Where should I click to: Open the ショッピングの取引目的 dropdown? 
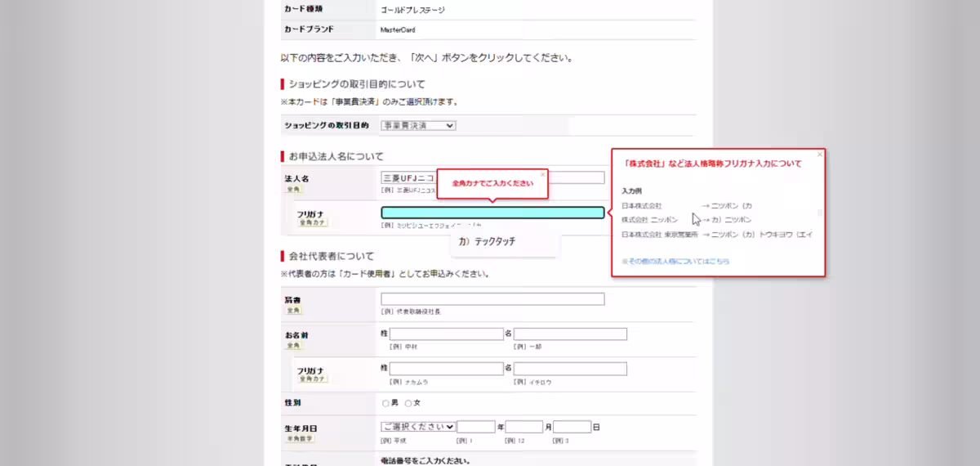(418, 125)
